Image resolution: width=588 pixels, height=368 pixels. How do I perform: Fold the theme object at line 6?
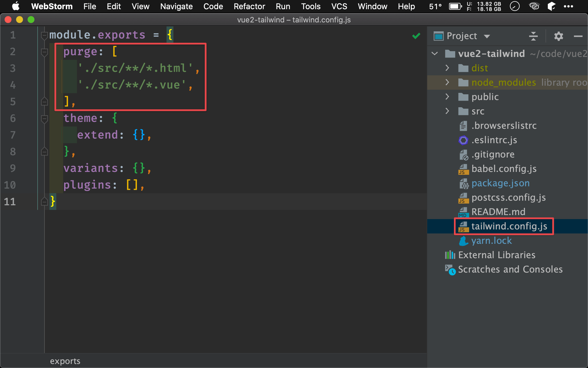(x=44, y=119)
